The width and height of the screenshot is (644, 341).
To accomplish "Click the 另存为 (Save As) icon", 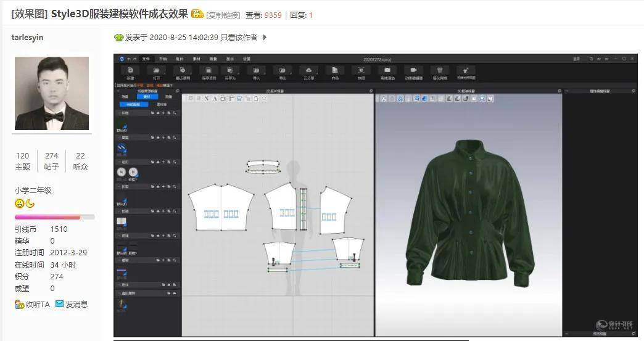I will 230,70.
